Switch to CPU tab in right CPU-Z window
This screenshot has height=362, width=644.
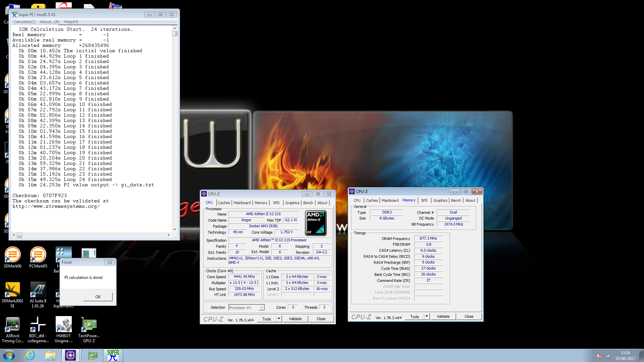(x=357, y=200)
